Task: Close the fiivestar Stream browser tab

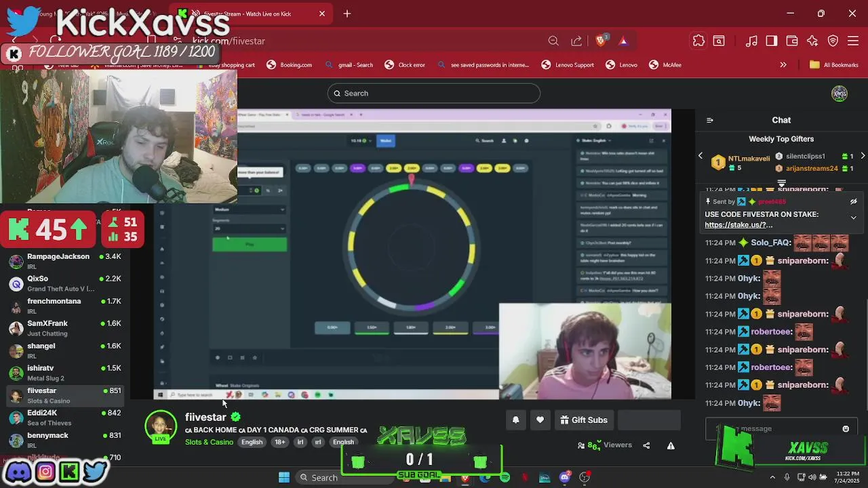Action: click(322, 14)
